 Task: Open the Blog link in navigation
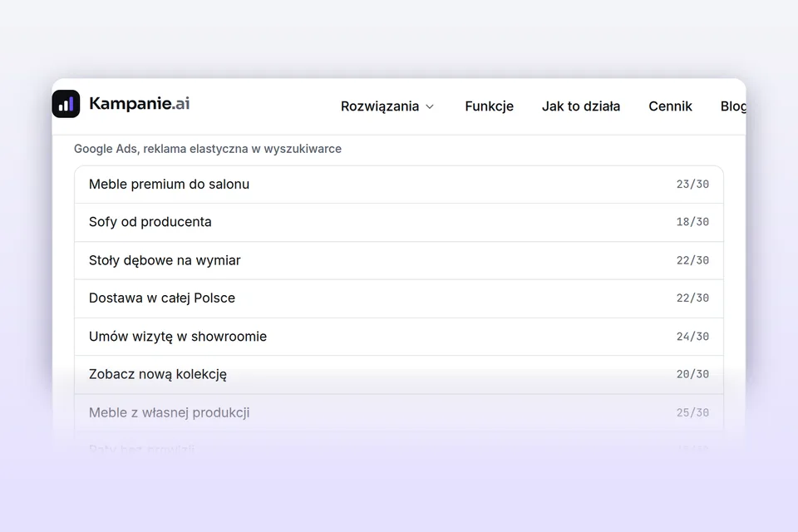[733, 106]
